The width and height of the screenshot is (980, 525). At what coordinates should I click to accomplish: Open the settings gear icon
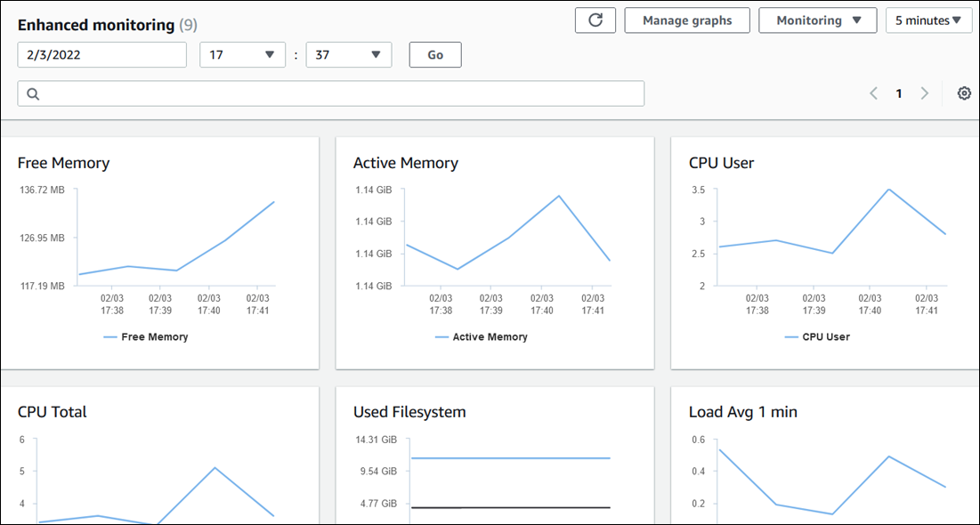pos(964,93)
